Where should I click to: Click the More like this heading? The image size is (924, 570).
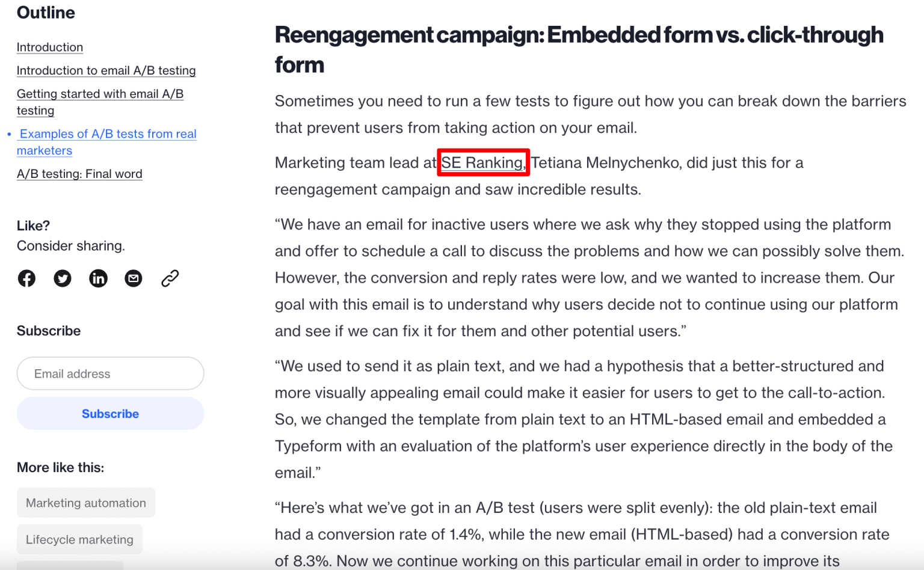click(x=60, y=468)
